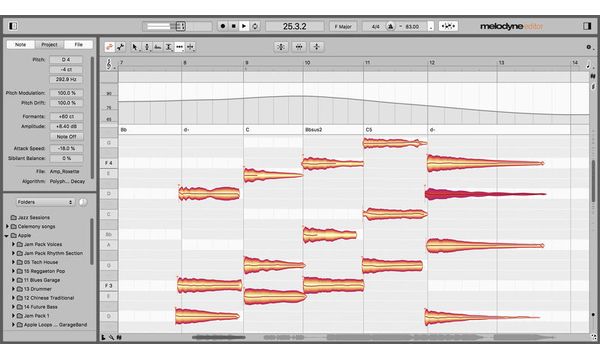600x360 pixels.
Task: Click the Play button
Action: 244,26
